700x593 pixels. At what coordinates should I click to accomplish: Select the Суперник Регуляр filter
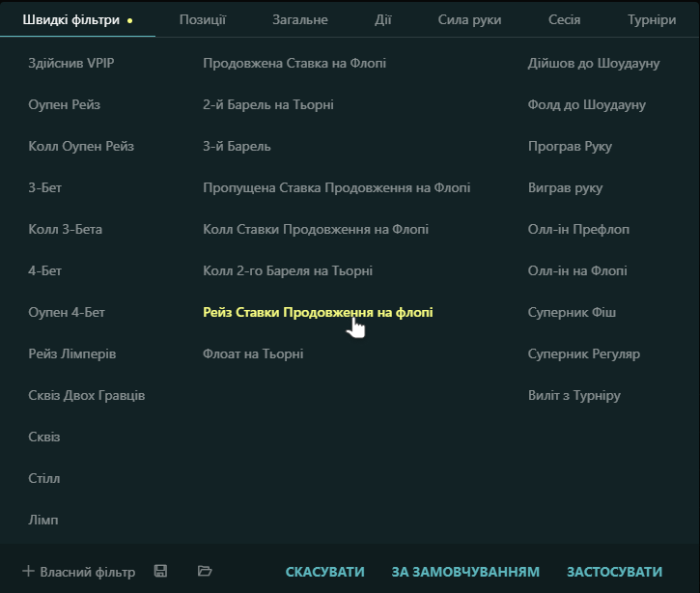point(584,353)
